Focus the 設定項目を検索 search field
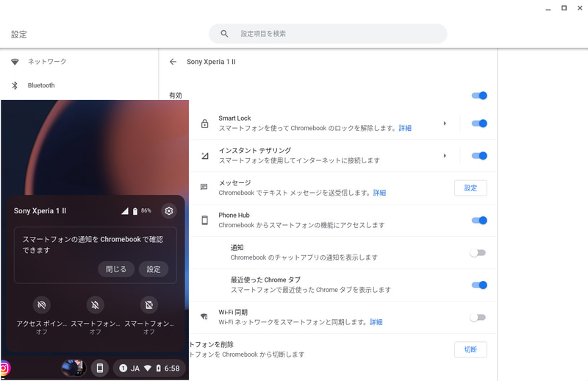The width and height of the screenshot is (588, 381). [x=328, y=34]
